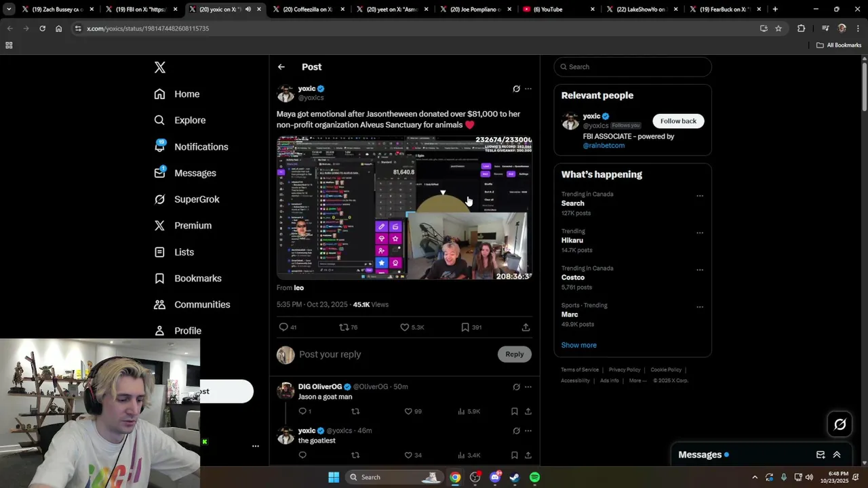Open the Windows Start menu
This screenshot has height=488, width=868.
pyautogui.click(x=334, y=477)
